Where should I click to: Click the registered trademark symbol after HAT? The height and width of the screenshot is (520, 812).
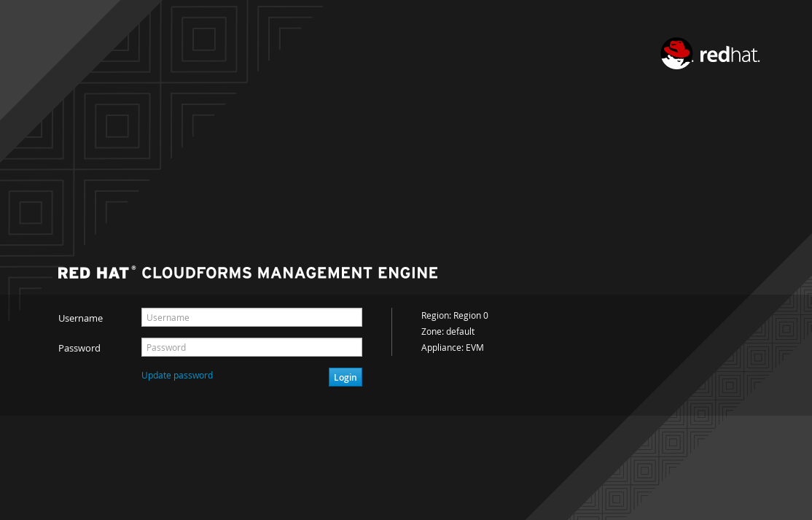point(134,268)
